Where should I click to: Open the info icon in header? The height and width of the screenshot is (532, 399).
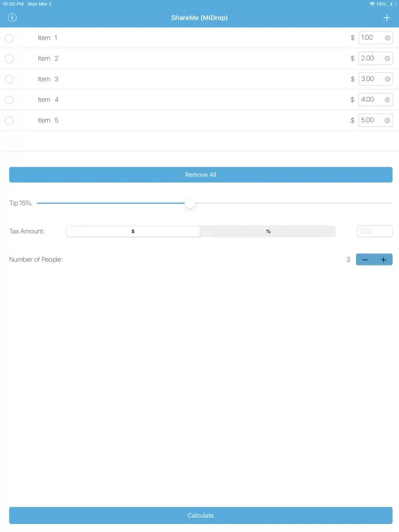(x=12, y=18)
